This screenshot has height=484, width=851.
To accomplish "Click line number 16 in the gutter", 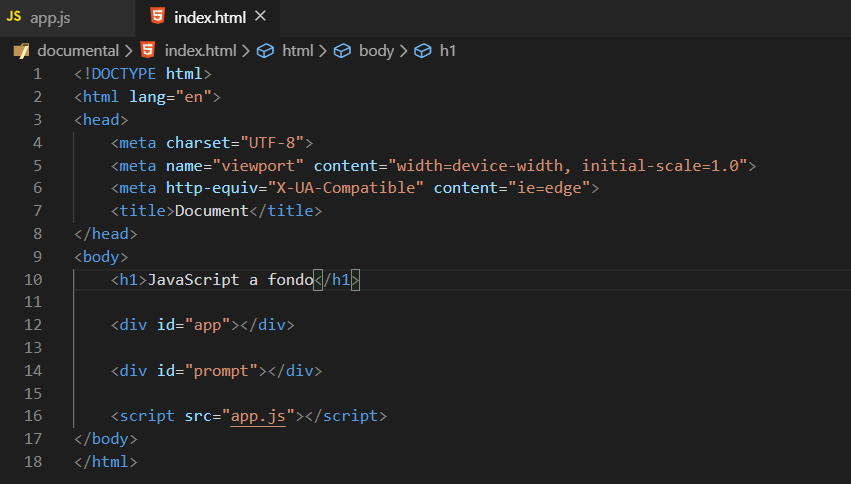I will coord(33,416).
